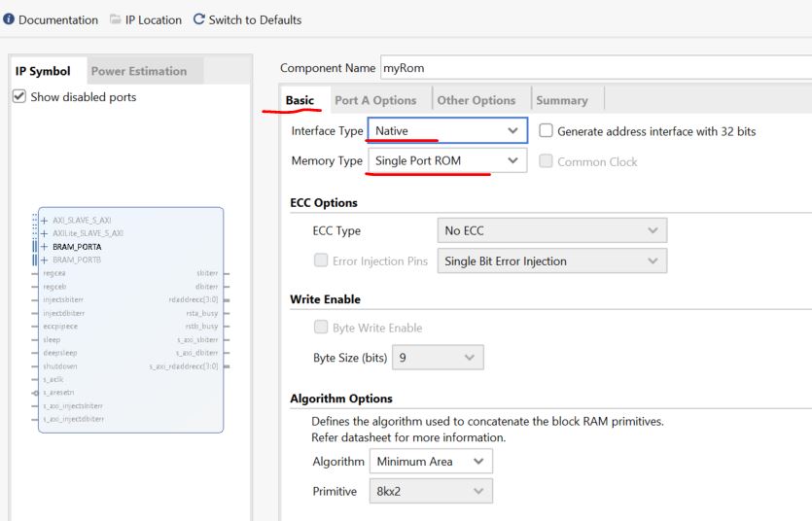Switch to the Power Estimation tab
The image size is (812, 521).
(138, 71)
